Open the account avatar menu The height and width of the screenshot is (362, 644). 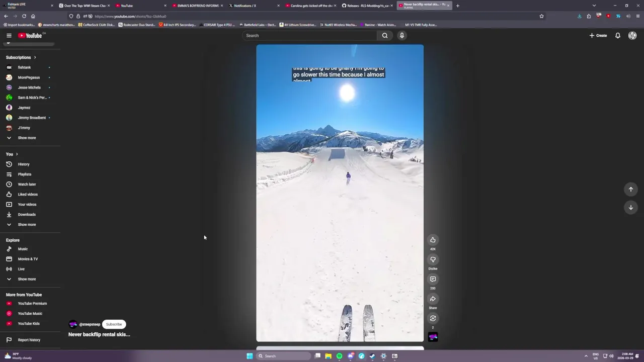tap(632, 35)
